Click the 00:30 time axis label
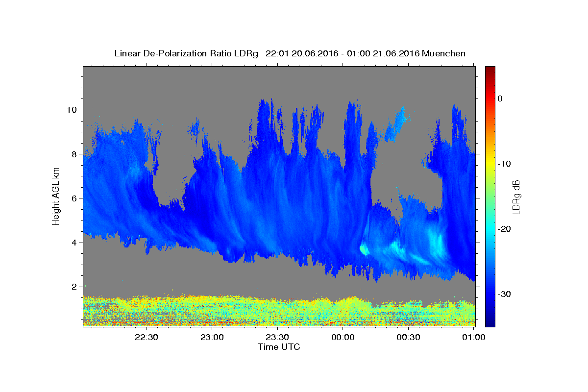588x392 pixels. tap(408, 337)
